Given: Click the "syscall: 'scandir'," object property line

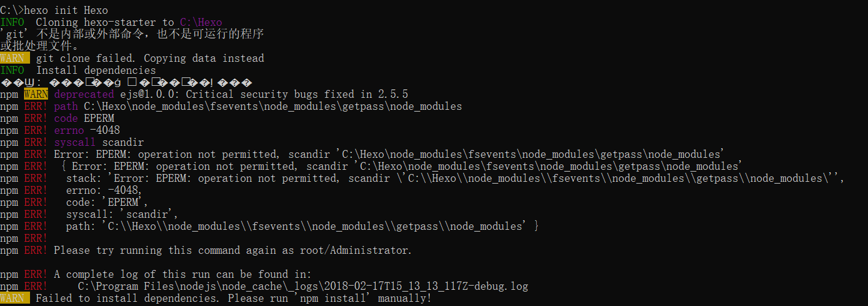Looking at the screenshot, I should 122,214.
